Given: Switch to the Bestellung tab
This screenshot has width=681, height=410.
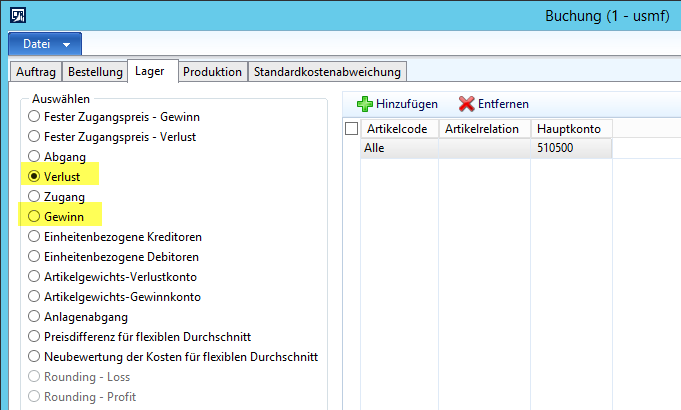Looking at the screenshot, I should pyautogui.click(x=95, y=72).
